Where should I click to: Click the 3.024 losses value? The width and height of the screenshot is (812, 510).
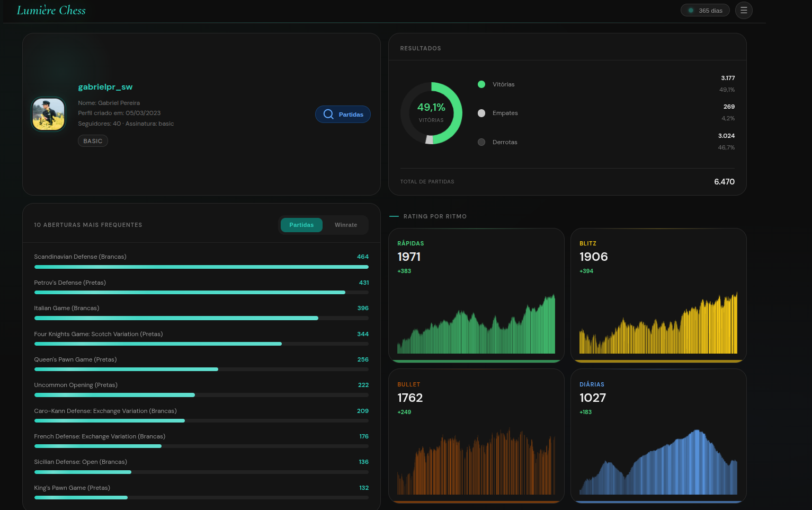pyautogui.click(x=726, y=136)
